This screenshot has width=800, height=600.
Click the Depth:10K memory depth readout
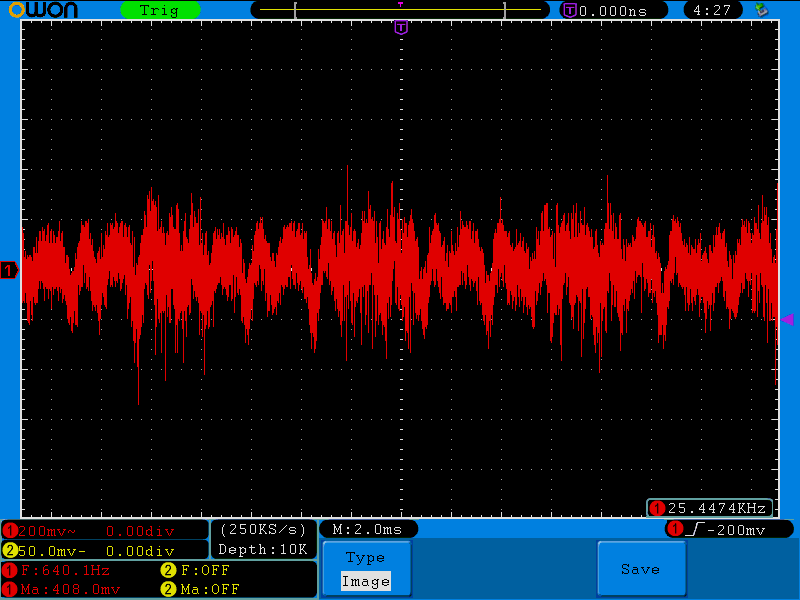point(263,549)
